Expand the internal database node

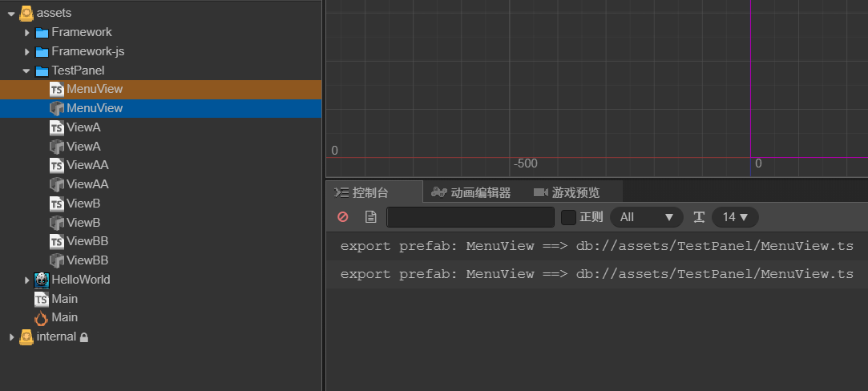[11, 337]
